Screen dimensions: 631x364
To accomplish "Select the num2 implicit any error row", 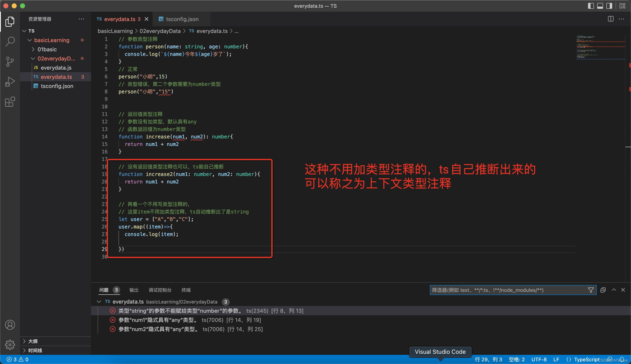I will click(x=361, y=329).
